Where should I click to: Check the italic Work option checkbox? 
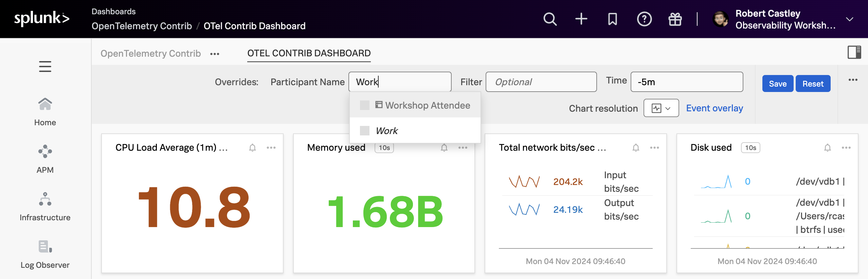click(364, 131)
